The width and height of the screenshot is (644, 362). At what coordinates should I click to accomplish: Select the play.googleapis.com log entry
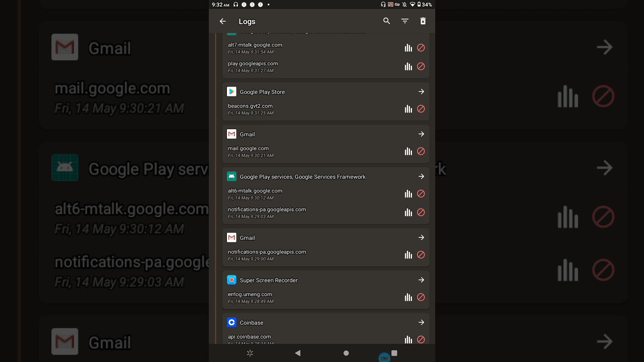coord(326,66)
